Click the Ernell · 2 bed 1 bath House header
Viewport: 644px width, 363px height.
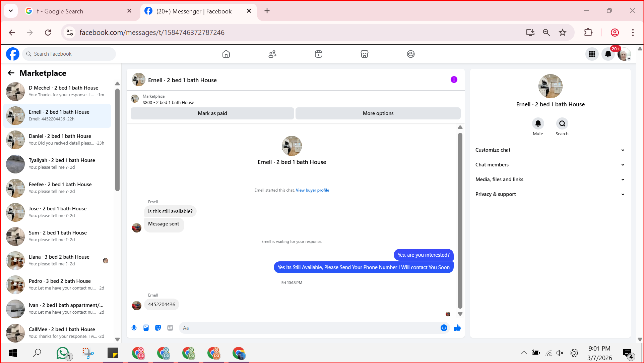click(x=182, y=80)
